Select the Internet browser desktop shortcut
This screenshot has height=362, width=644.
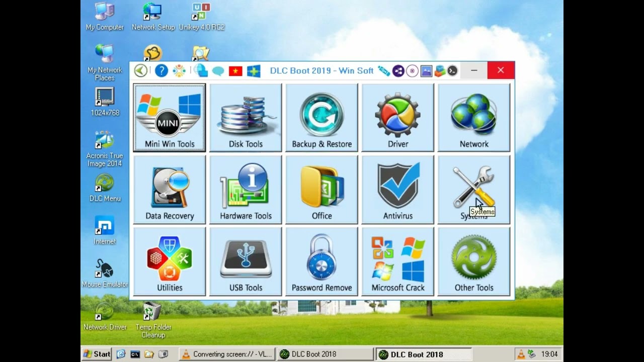coord(105,231)
